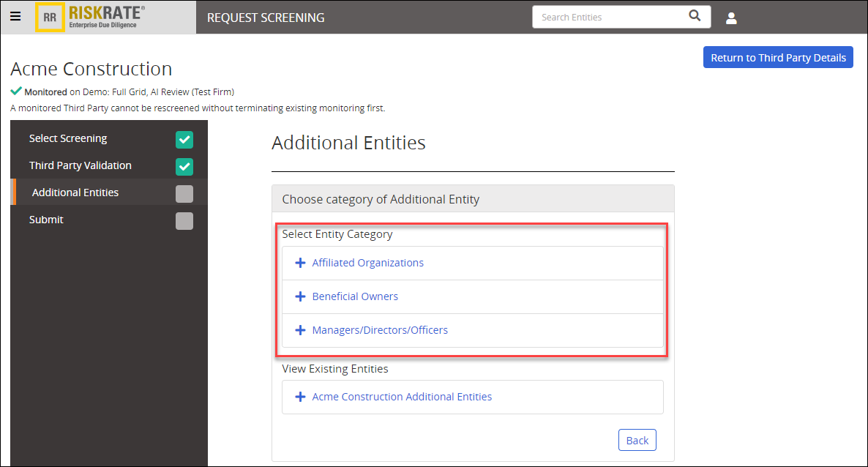Viewport: 868px width, 467px height.
Task: Click the plus icon beside Affiliated Organizations
Action: click(x=300, y=262)
